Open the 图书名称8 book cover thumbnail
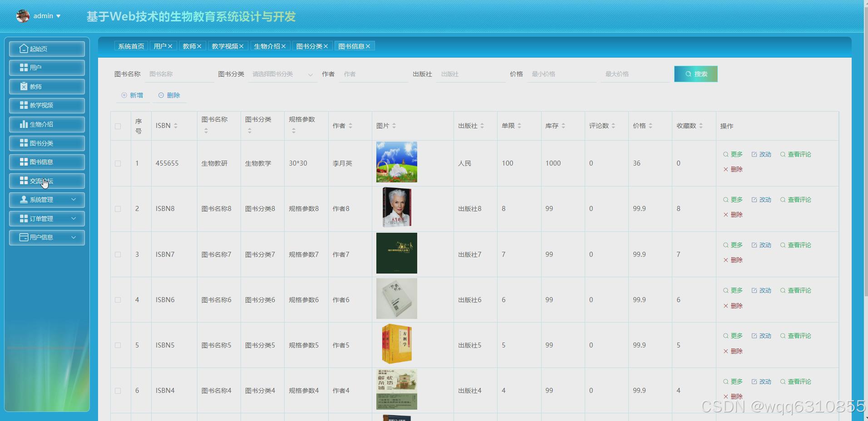 click(x=397, y=207)
